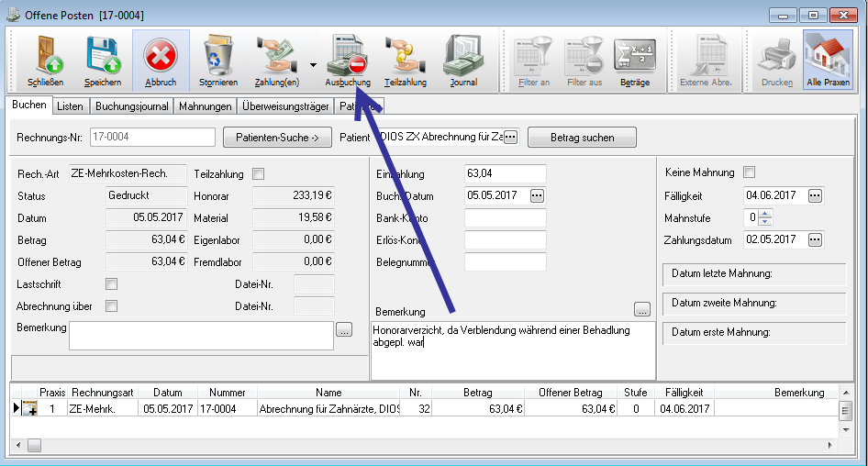This screenshot has width=868, height=466.
Task: Open the Buch. Datum date picker button
Action: (x=537, y=195)
